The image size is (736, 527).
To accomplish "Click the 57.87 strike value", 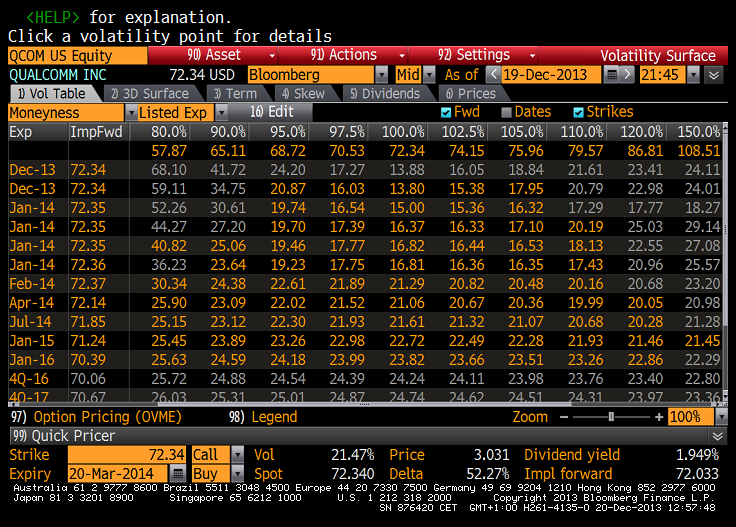I will tap(169, 151).
